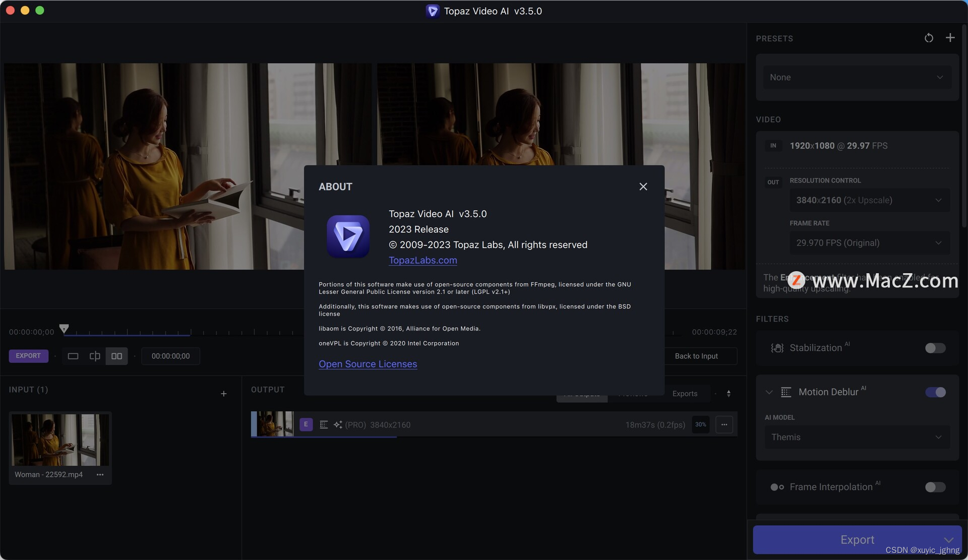Add input video with the plus icon
Viewport: 968px width, 560px height.
click(x=223, y=394)
